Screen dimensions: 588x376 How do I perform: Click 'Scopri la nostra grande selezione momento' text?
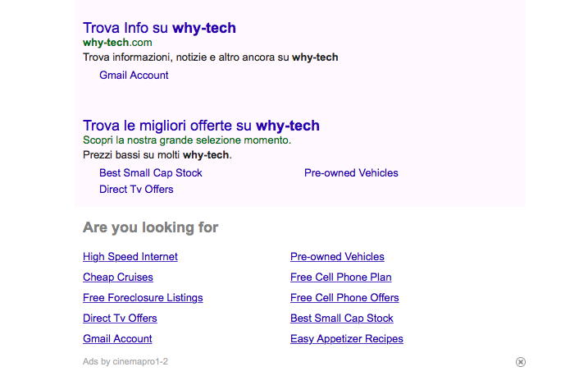pyautogui.click(x=187, y=140)
